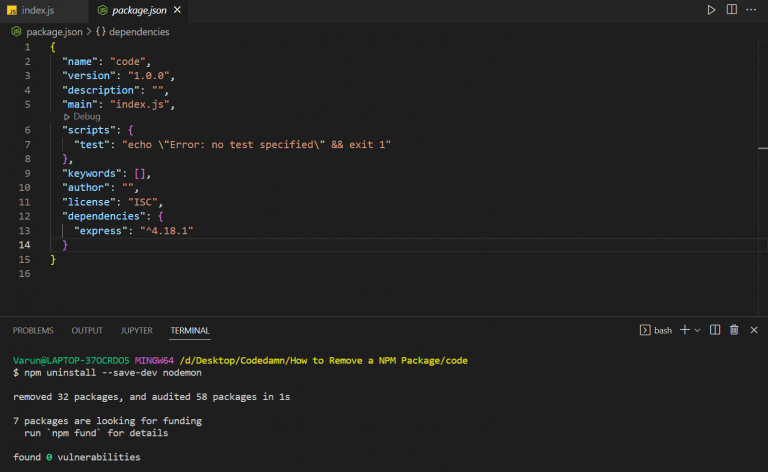Viewport: 768px width, 472px height.
Task: Kill the terminal with trash icon
Action: tap(734, 330)
